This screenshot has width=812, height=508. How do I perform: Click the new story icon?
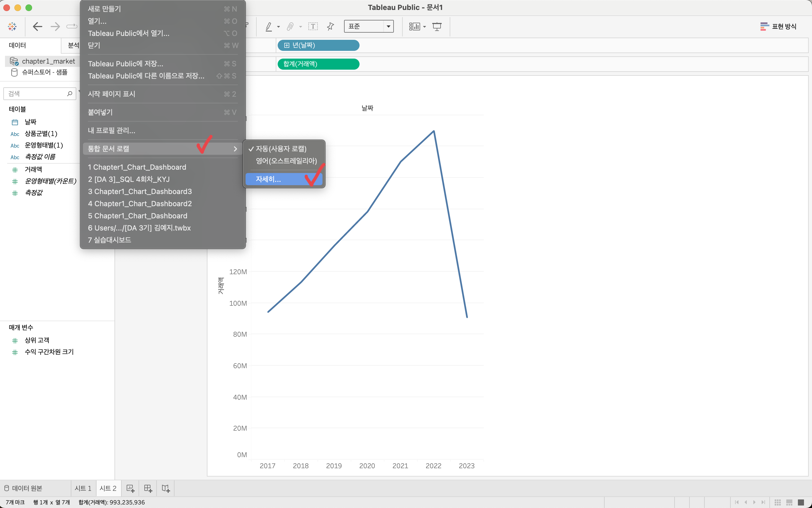(x=166, y=488)
